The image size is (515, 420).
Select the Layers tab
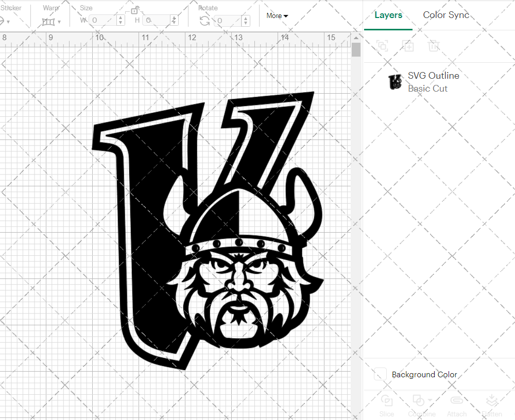pos(388,15)
